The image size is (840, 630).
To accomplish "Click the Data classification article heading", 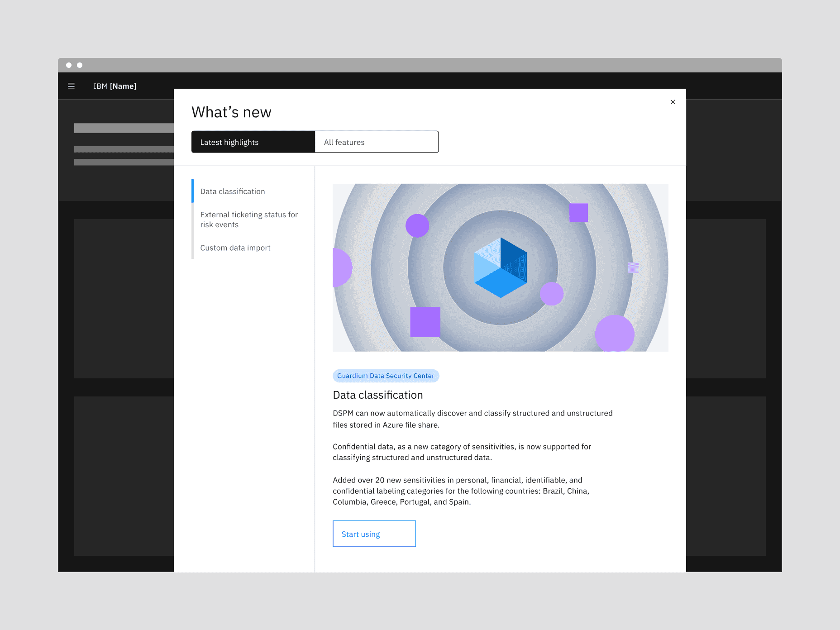I will click(x=378, y=395).
